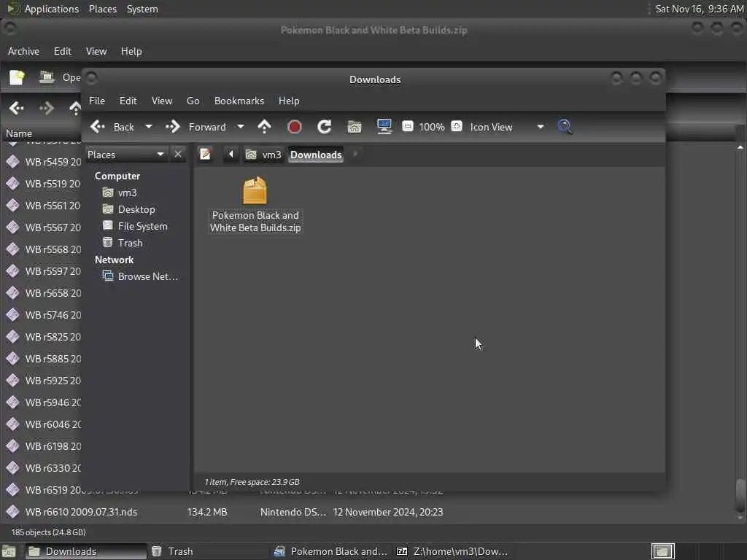Image resolution: width=747 pixels, height=560 pixels.
Task: Click New archive icon in archive manager
Action: point(17,77)
